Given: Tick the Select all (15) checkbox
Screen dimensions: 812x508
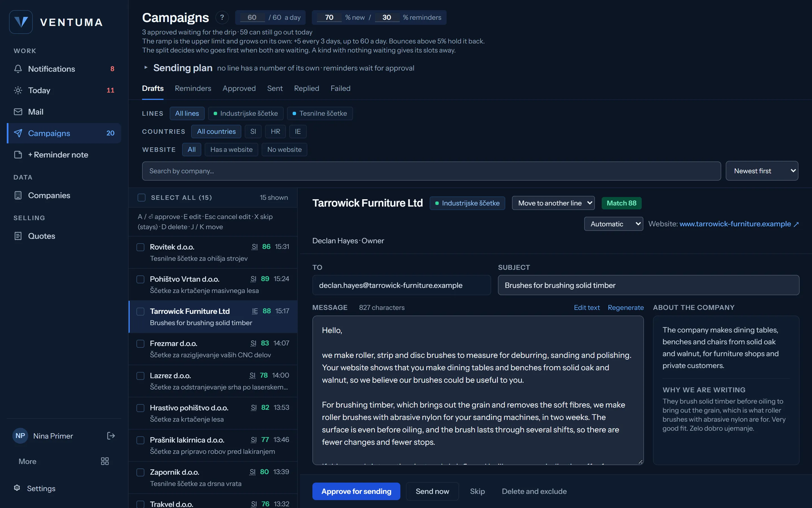Looking at the screenshot, I should (142, 198).
